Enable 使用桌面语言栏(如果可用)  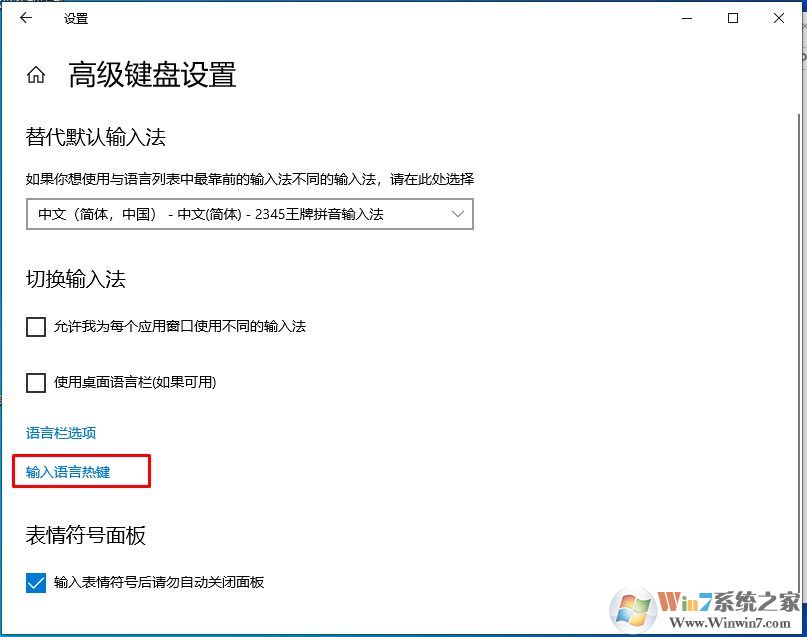[x=36, y=382]
